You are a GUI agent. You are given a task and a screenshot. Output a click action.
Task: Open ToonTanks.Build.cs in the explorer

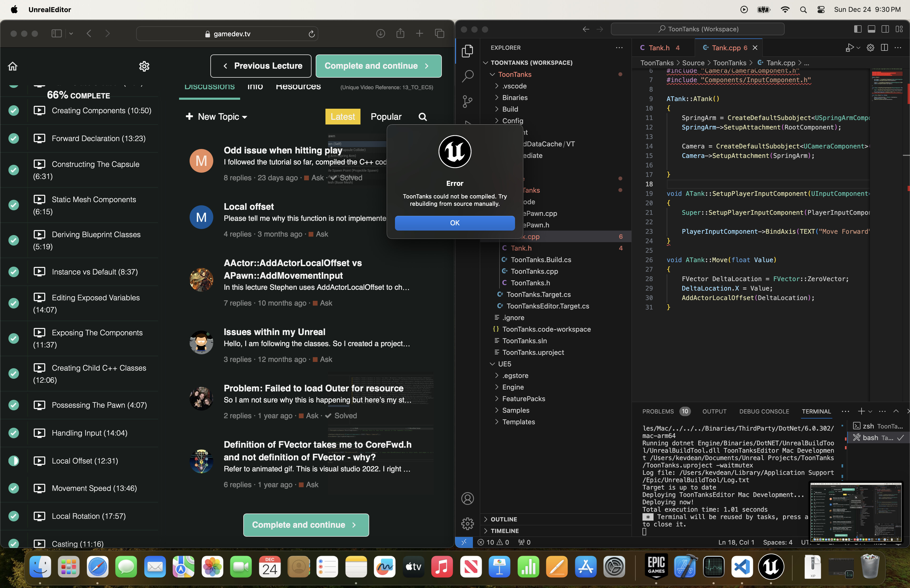point(541,260)
